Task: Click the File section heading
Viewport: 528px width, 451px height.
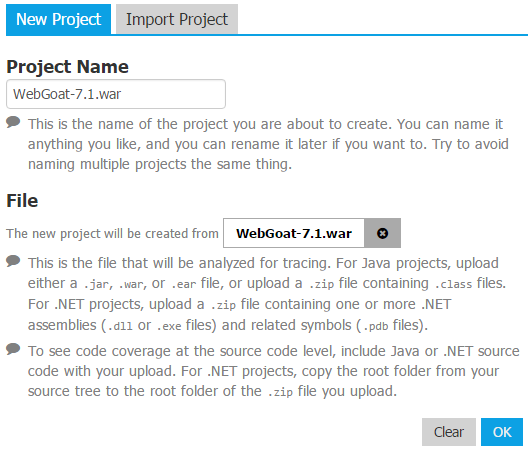Action: [x=22, y=201]
